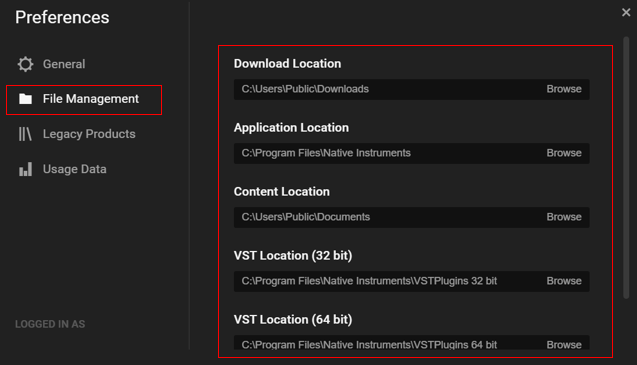Click the Preferences title text
This screenshot has width=637, height=365.
62,17
